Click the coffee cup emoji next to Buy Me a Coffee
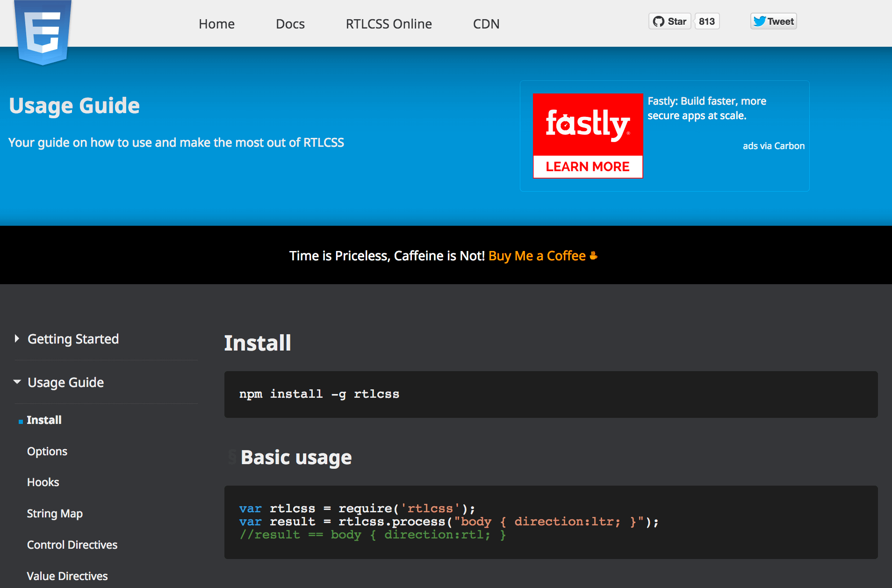The width and height of the screenshot is (892, 588). tap(593, 255)
